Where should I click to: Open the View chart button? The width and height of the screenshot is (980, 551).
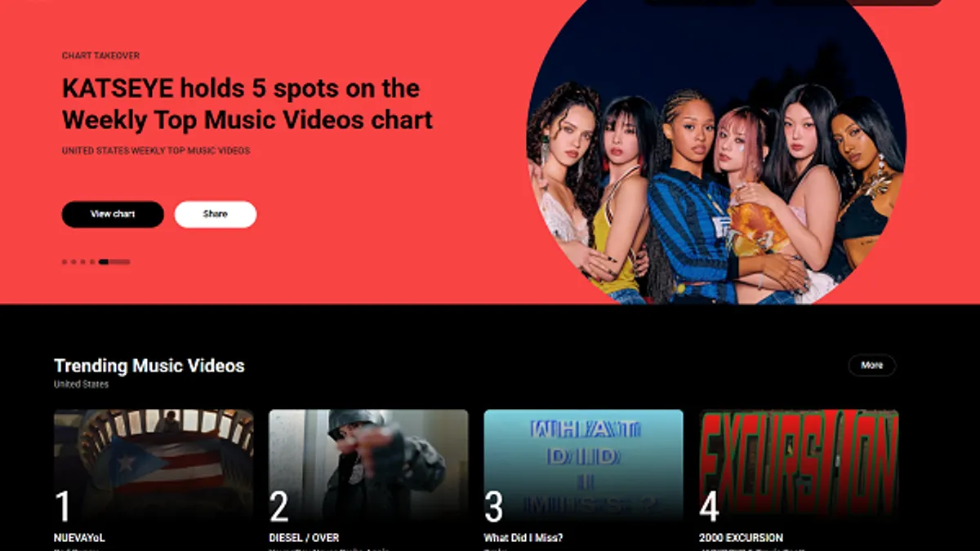pos(113,214)
